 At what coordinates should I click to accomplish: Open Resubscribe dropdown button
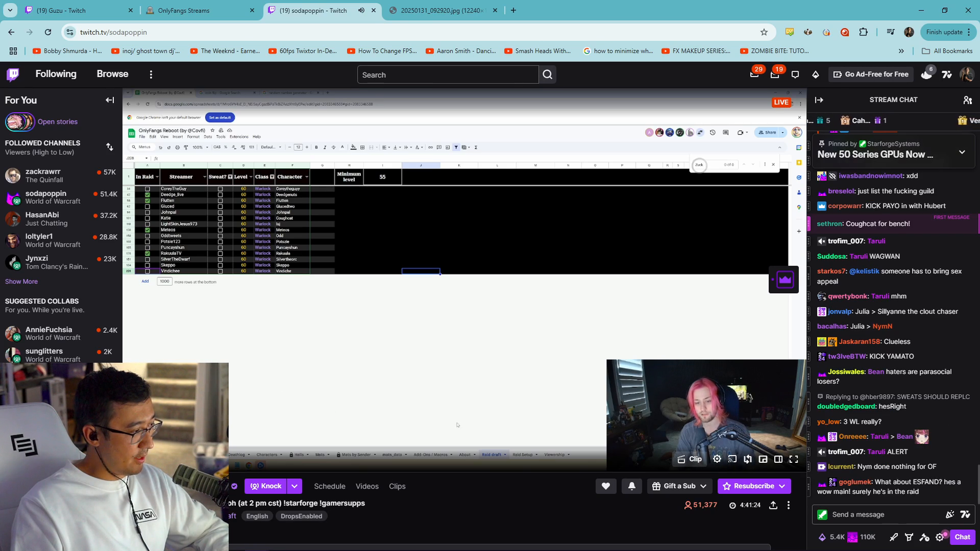754,486
